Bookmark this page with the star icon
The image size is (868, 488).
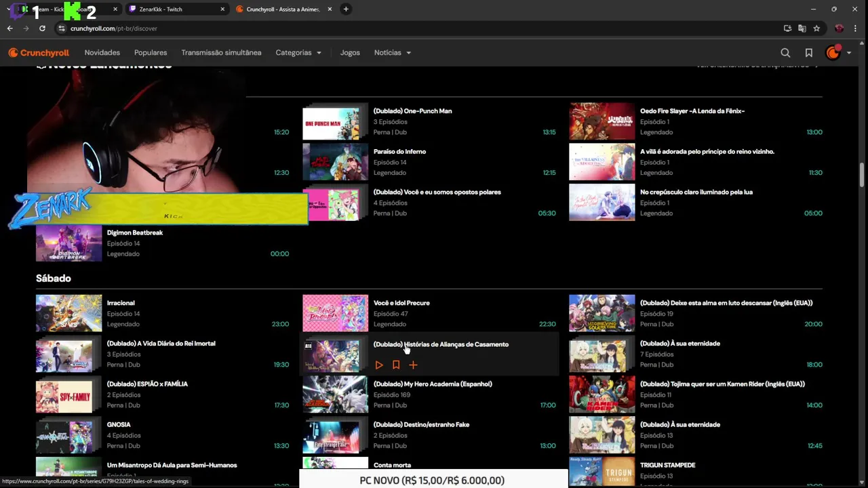click(x=816, y=28)
